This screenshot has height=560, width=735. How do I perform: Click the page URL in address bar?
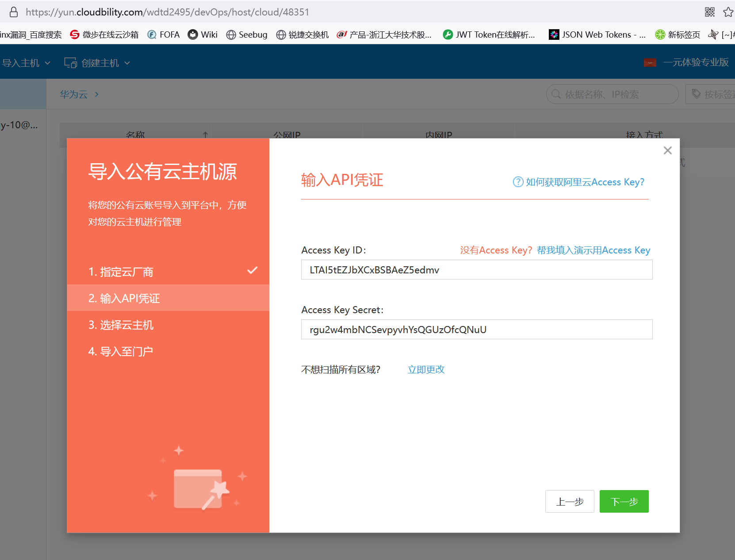point(167,12)
